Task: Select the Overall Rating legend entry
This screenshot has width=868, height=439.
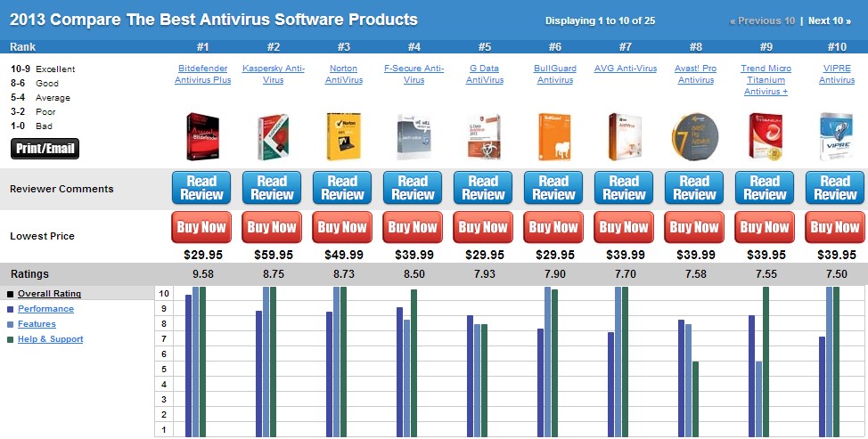Action: (49, 294)
